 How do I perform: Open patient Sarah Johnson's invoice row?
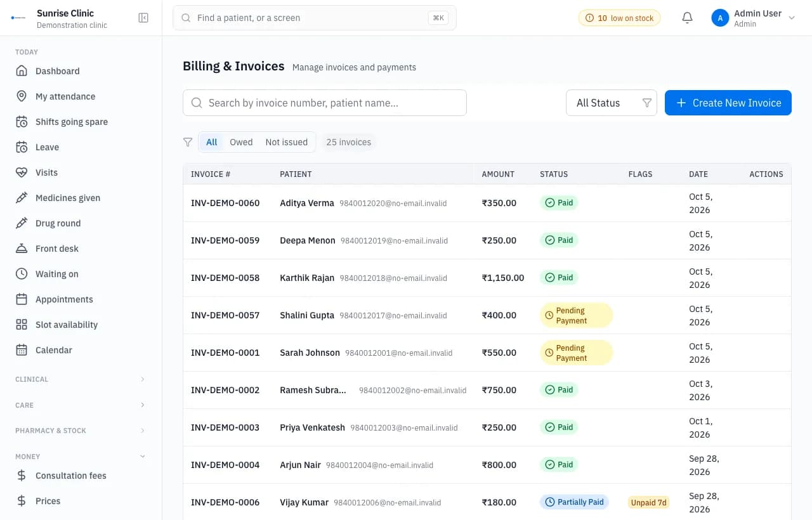pyautogui.click(x=487, y=353)
